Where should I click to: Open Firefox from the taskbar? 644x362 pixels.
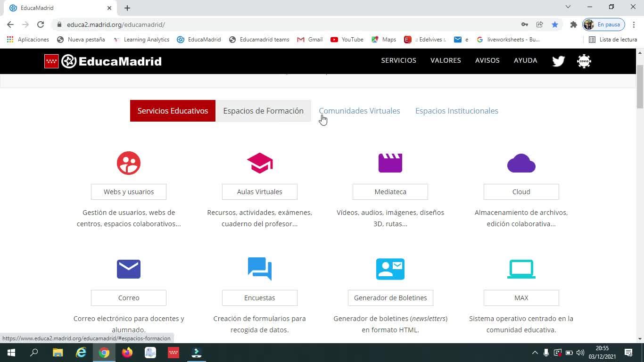tap(127, 353)
